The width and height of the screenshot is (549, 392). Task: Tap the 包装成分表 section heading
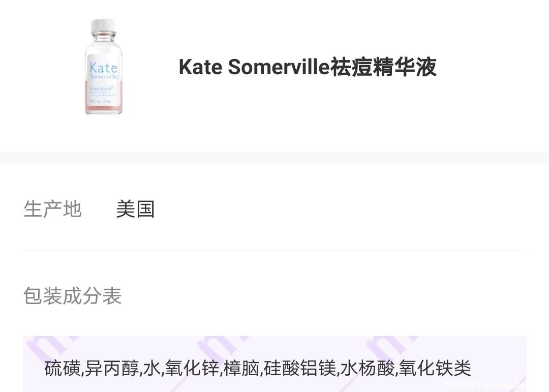(x=73, y=296)
